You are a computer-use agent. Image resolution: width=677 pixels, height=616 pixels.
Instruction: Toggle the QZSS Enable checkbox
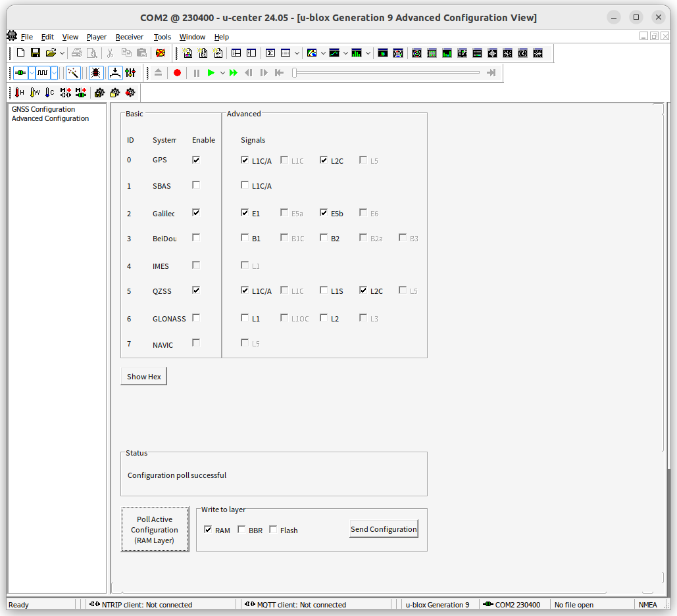pos(196,291)
